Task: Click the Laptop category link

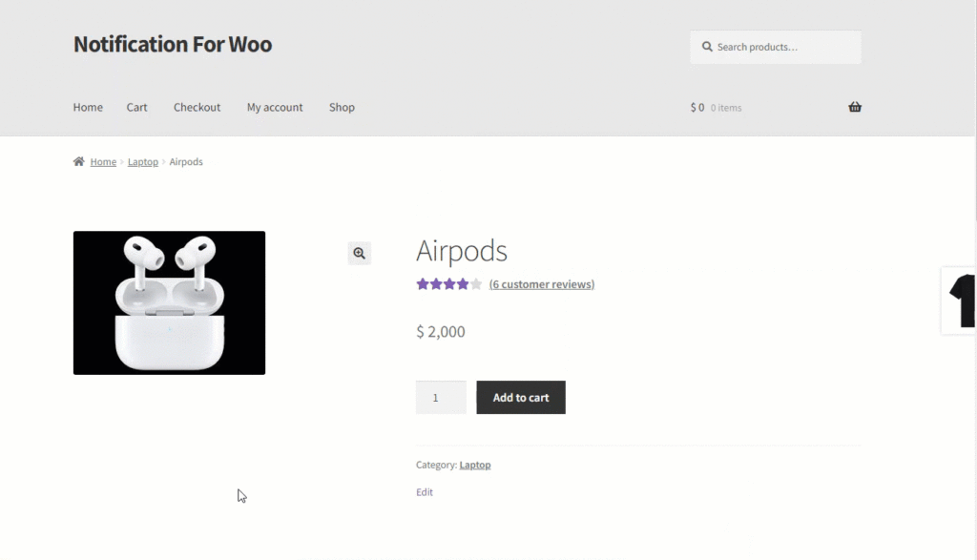Action: tap(475, 465)
